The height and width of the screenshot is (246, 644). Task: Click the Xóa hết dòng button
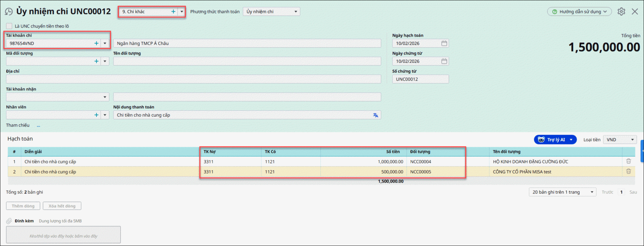pyautogui.click(x=62, y=206)
